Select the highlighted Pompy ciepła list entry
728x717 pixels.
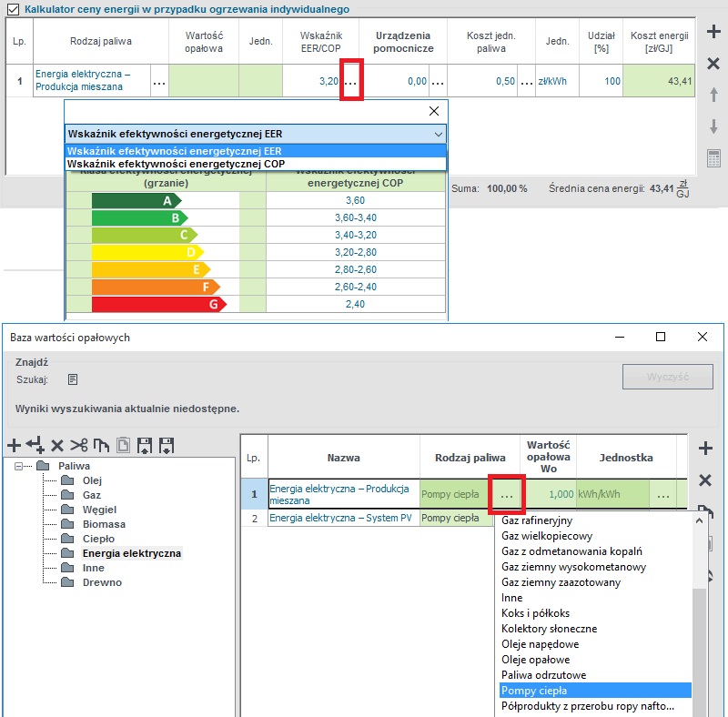595,691
